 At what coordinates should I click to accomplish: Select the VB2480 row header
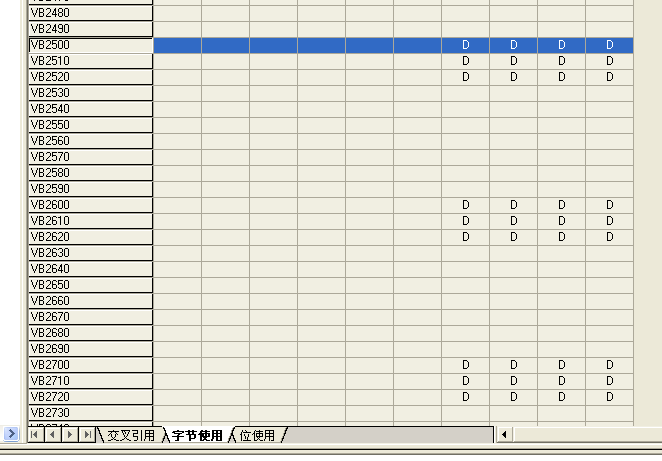coord(90,13)
